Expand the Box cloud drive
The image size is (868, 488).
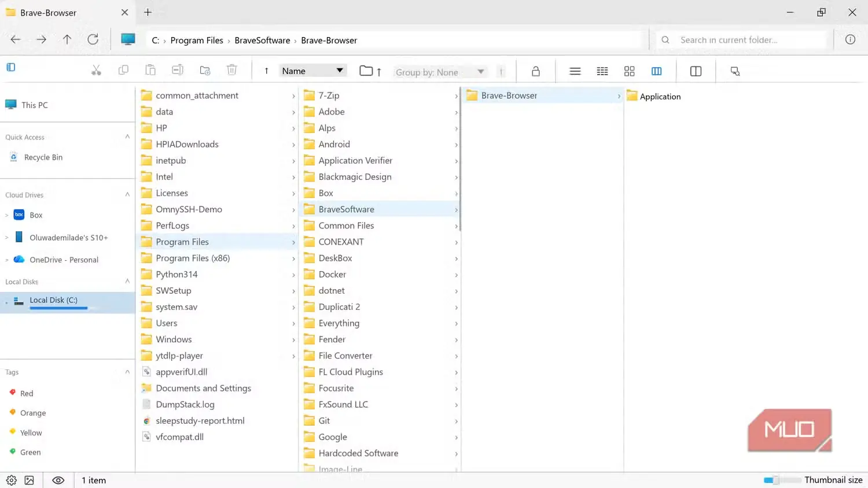[7, 215]
